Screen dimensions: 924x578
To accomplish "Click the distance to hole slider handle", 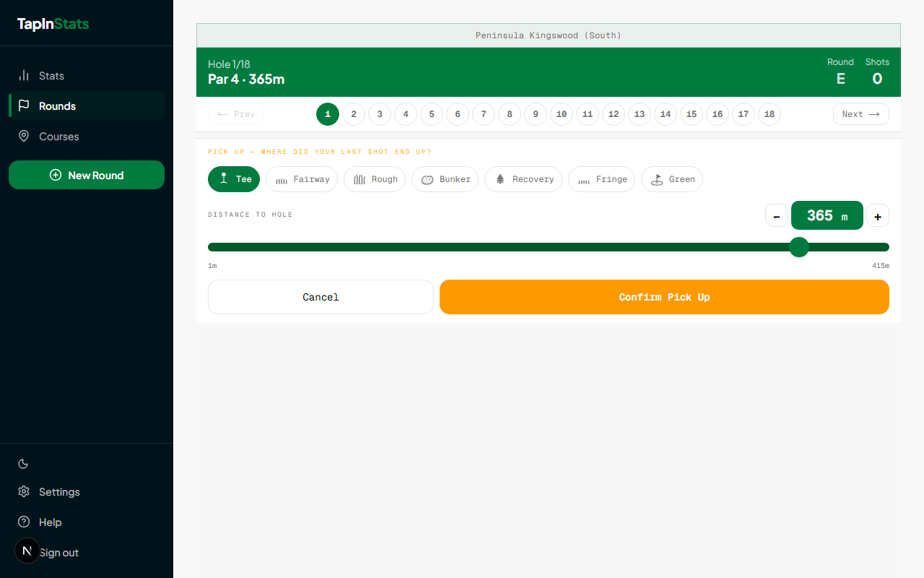I will 799,247.
